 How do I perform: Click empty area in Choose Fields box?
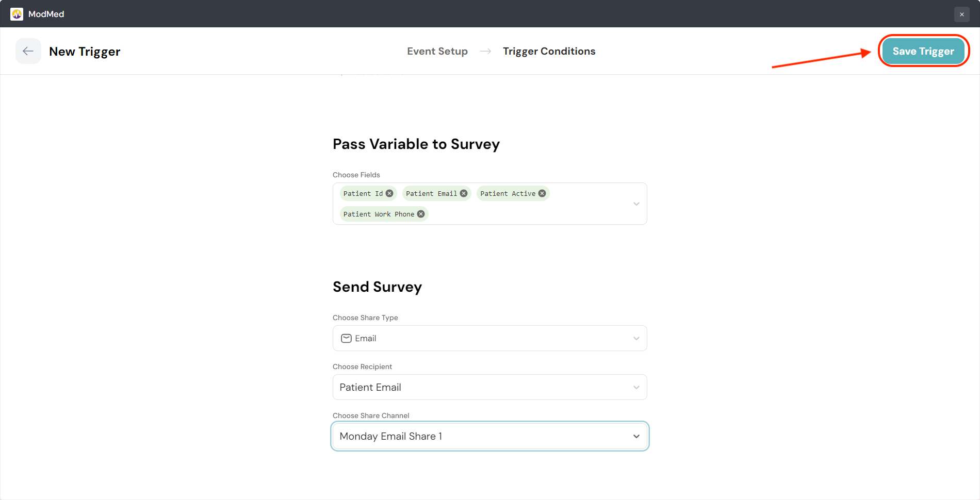[526, 214]
